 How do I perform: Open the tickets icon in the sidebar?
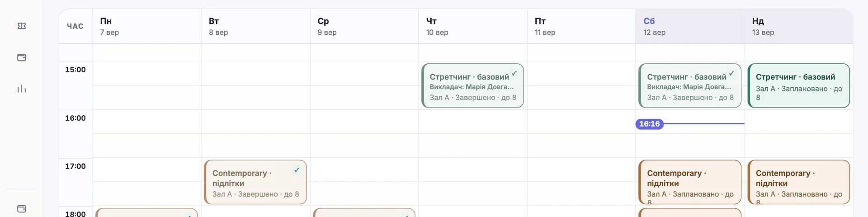coord(22,26)
